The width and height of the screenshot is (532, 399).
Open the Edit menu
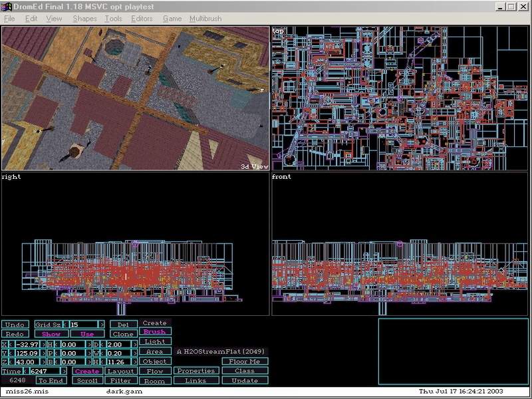pos(31,19)
